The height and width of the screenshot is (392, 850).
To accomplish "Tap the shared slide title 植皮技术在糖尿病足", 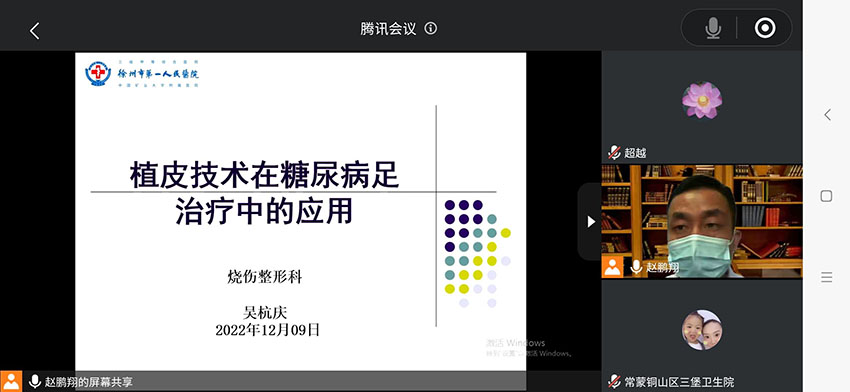I will click(x=265, y=175).
